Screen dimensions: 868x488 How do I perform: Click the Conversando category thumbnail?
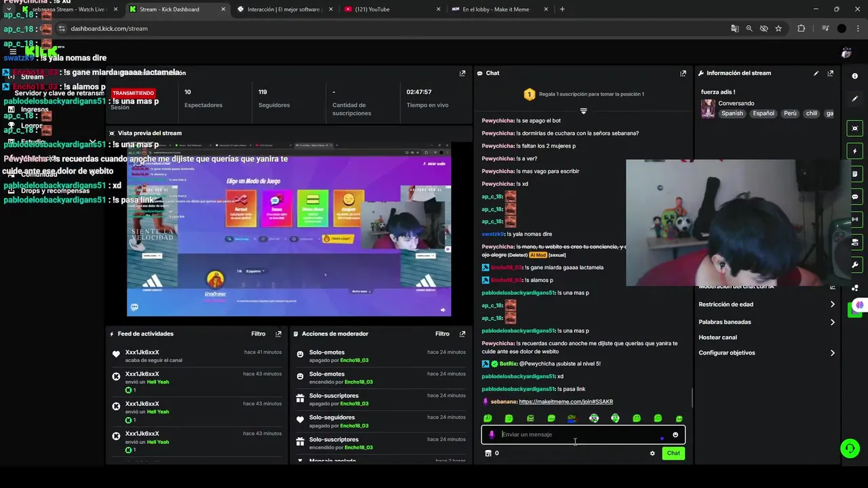[x=708, y=108]
